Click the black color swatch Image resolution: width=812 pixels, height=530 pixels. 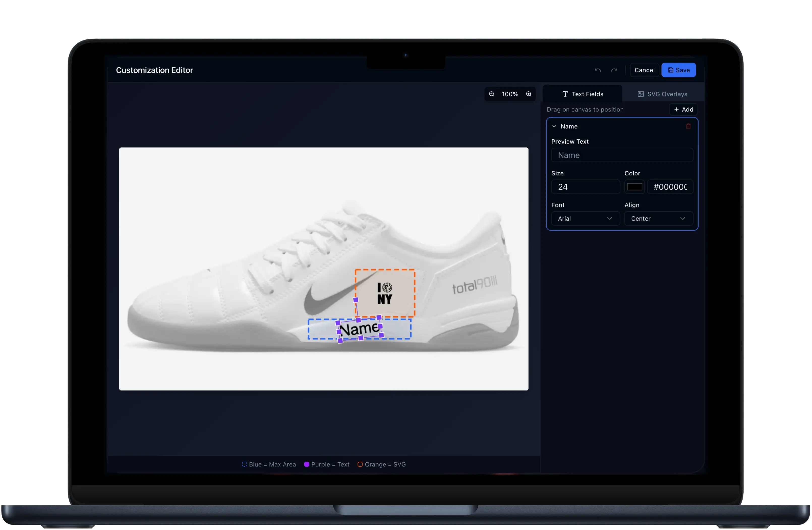click(x=634, y=187)
